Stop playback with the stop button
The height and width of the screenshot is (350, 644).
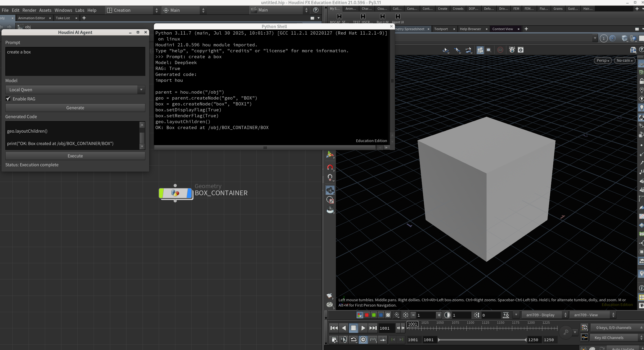(x=353, y=328)
